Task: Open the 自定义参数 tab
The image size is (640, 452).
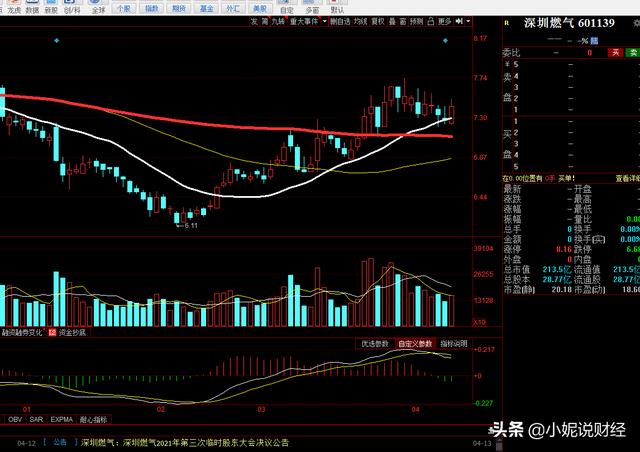Action: click(415, 344)
